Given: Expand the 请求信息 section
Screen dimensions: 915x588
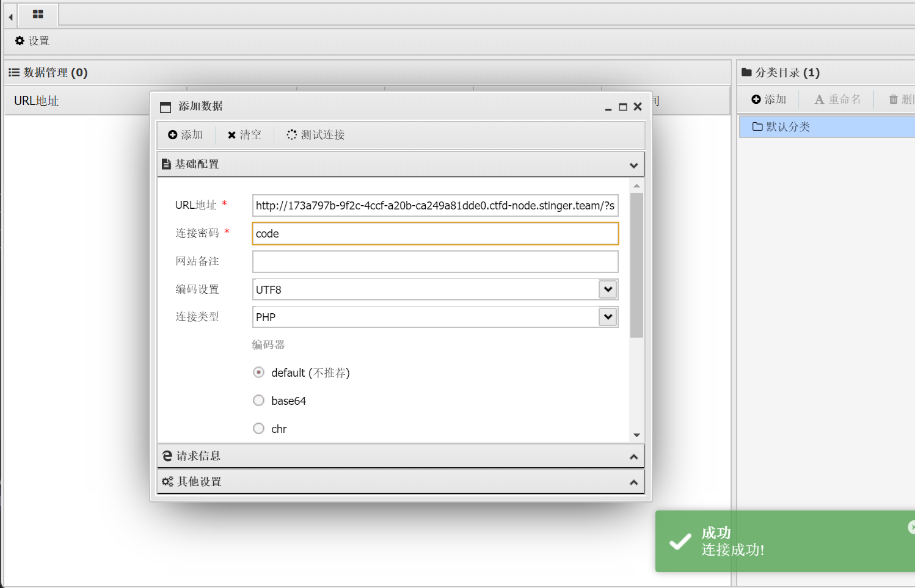Looking at the screenshot, I should pyautogui.click(x=400, y=456).
